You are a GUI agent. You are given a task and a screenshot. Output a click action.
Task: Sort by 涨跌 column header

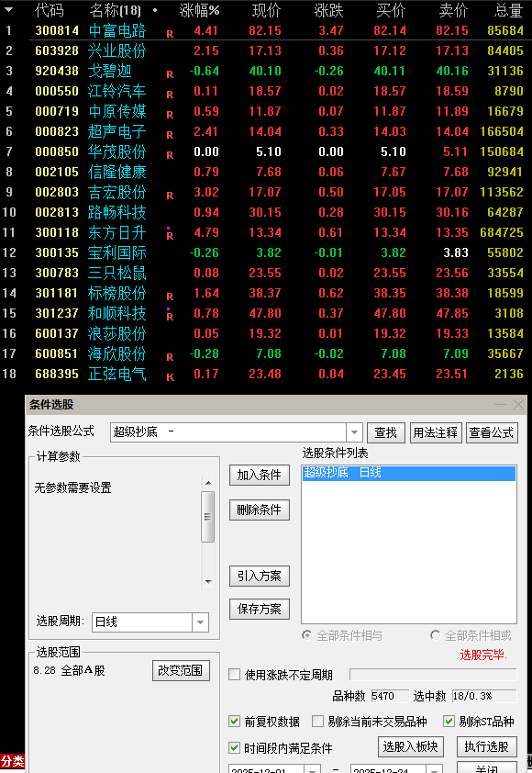pos(329,10)
